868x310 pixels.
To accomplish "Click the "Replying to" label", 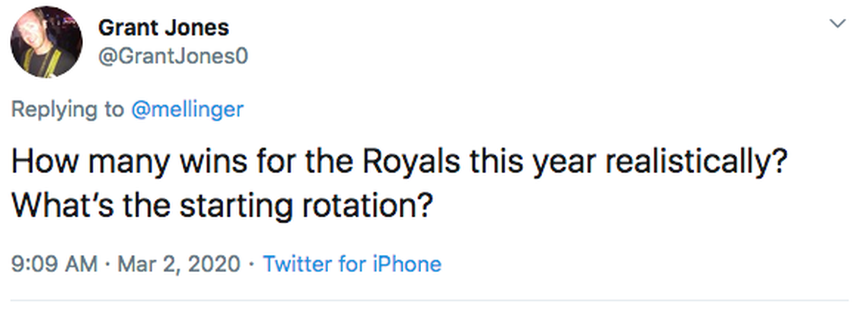I will tap(67, 109).
